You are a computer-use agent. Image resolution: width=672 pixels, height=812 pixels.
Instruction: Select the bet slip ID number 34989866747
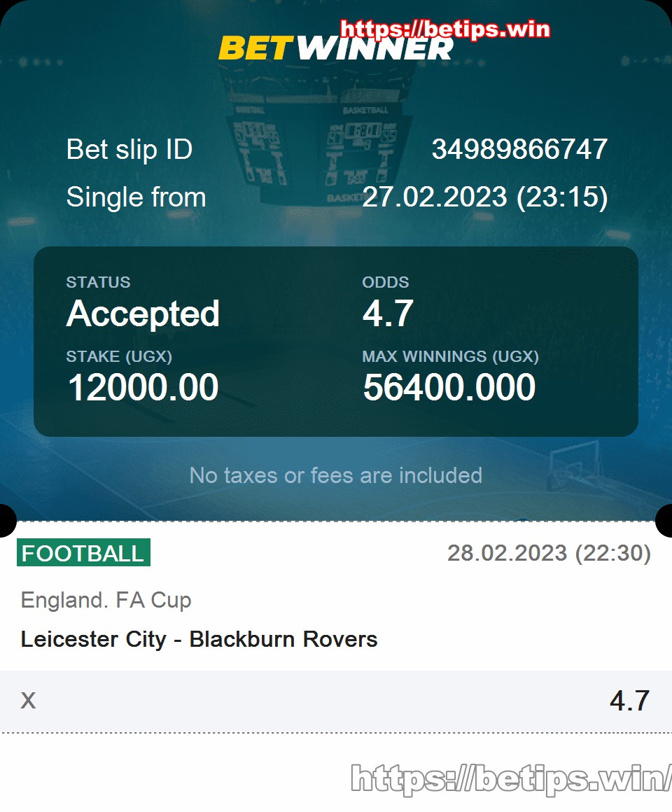click(x=519, y=149)
